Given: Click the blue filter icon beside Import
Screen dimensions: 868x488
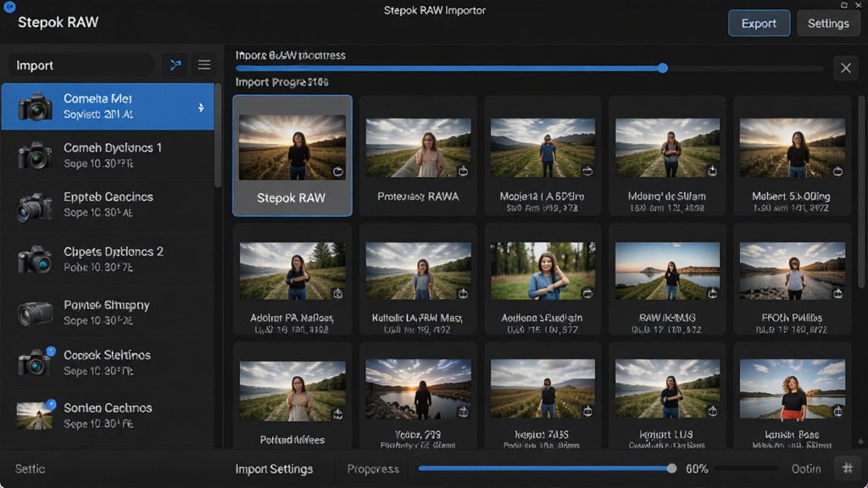Looking at the screenshot, I should tap(175, 65).
